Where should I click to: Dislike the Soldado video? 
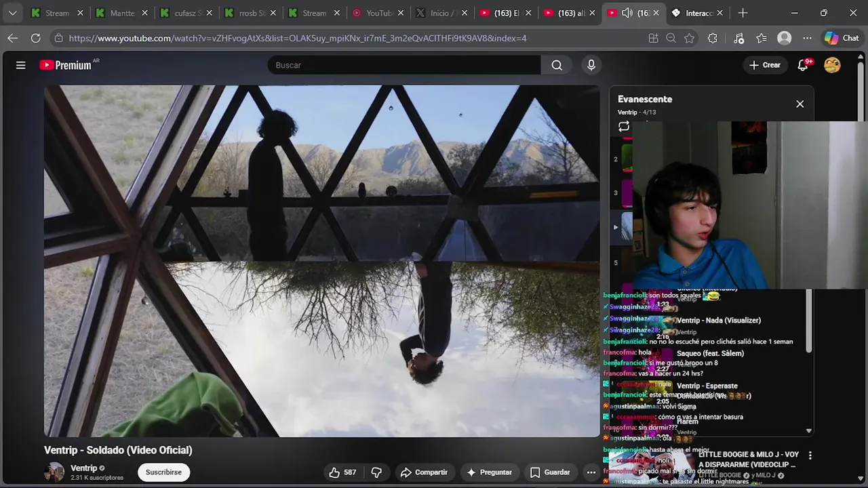coord(376,472)
